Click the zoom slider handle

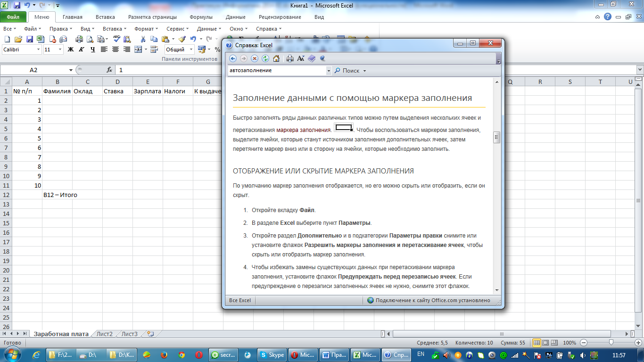[x=611, y=343]
